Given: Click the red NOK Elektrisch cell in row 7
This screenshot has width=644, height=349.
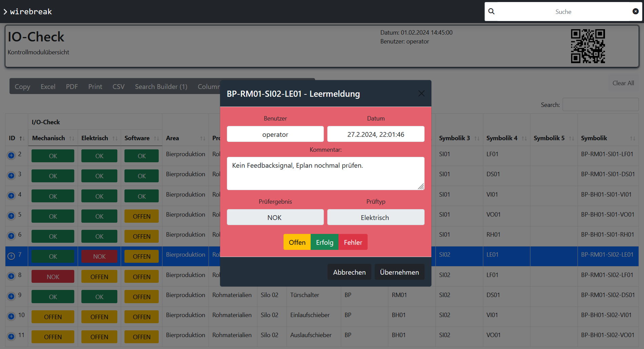Looking at the screenshot, I should [x=99, y=256].
